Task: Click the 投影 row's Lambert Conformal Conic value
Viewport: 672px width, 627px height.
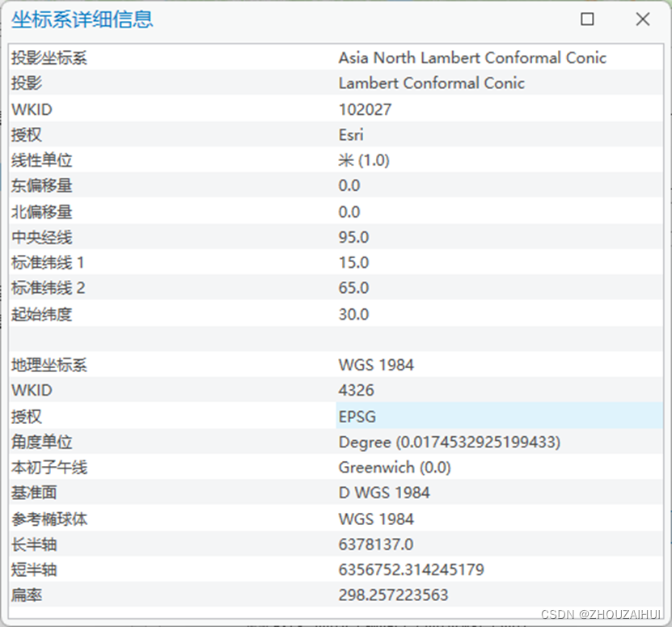Action: 431,83
